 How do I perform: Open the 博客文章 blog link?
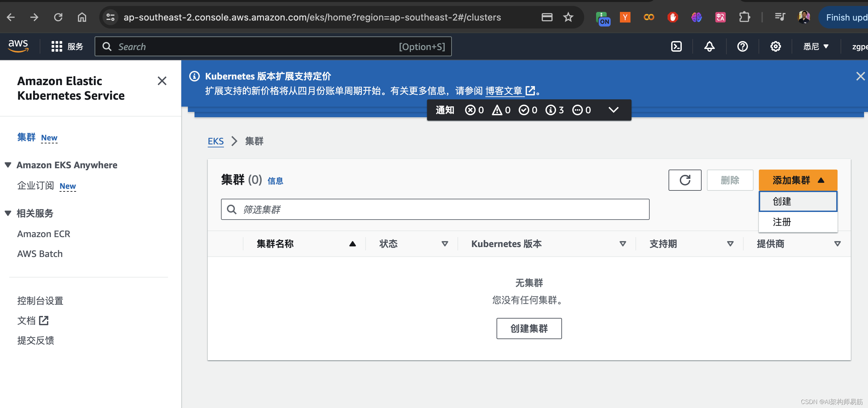coord(510,91)
